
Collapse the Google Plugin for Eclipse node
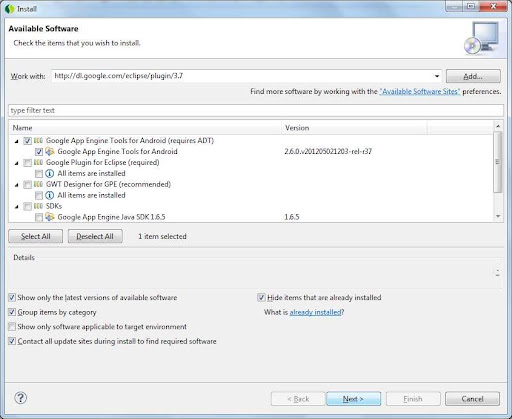16,163
